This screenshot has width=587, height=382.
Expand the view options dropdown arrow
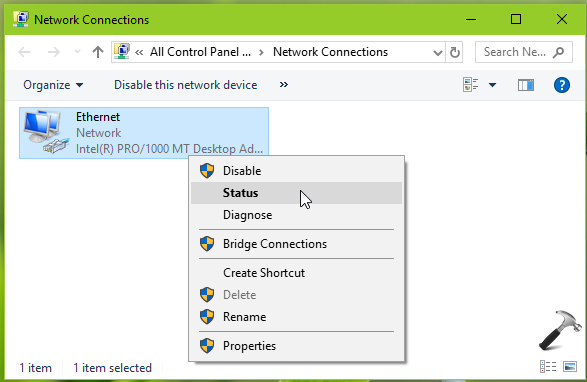tap(493, 85)
